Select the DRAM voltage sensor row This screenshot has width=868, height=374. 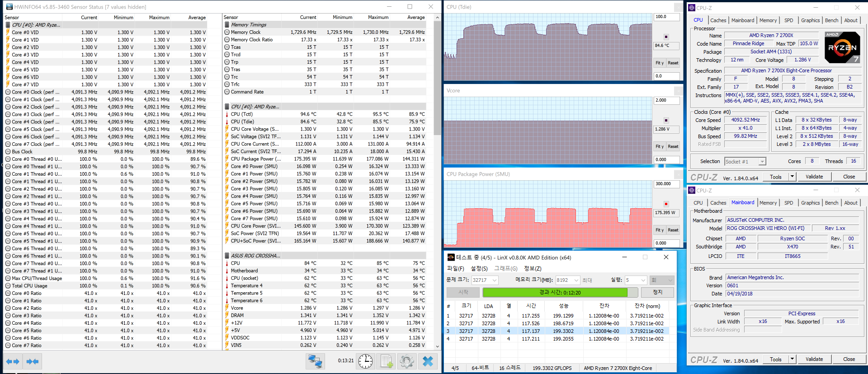(325, 315)
